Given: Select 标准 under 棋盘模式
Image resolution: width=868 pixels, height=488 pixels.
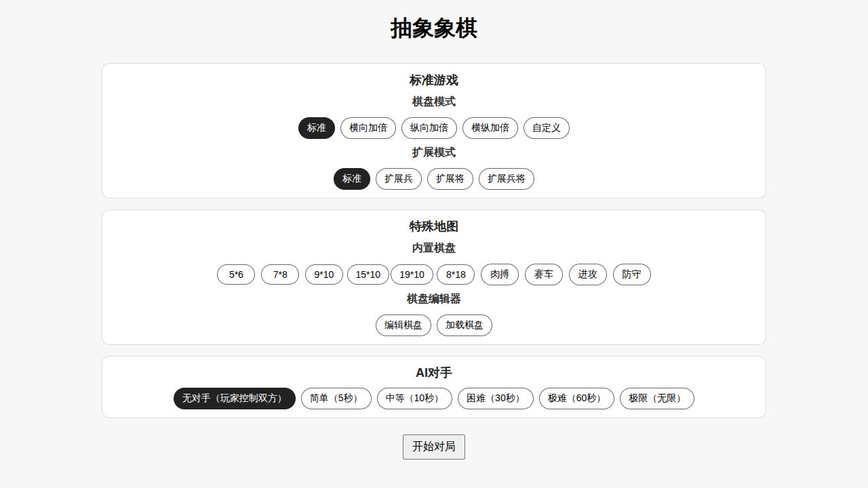Looking at the screenshot, I should [x=317, y=128].
